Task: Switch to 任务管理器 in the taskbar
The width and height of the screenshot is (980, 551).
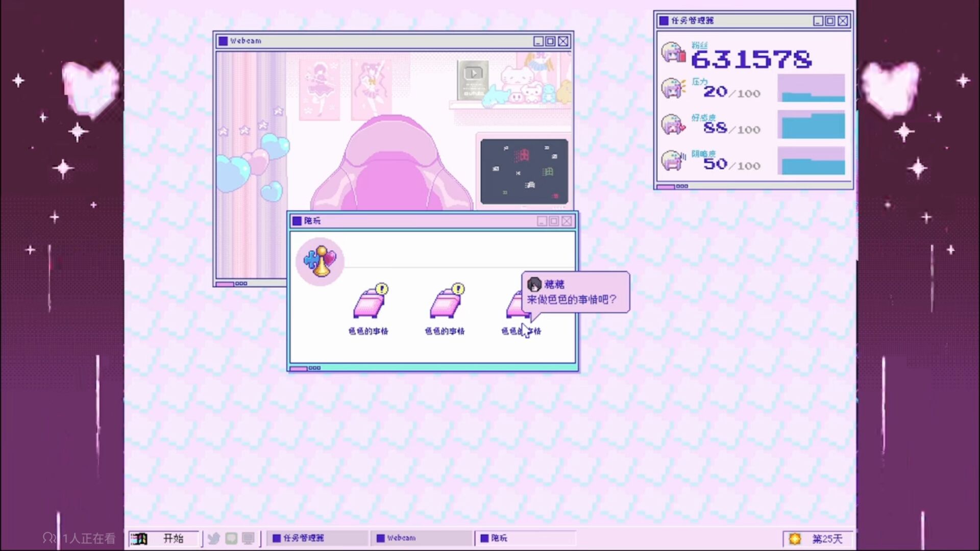Action: pyautogui.click(x=316, y=538)
